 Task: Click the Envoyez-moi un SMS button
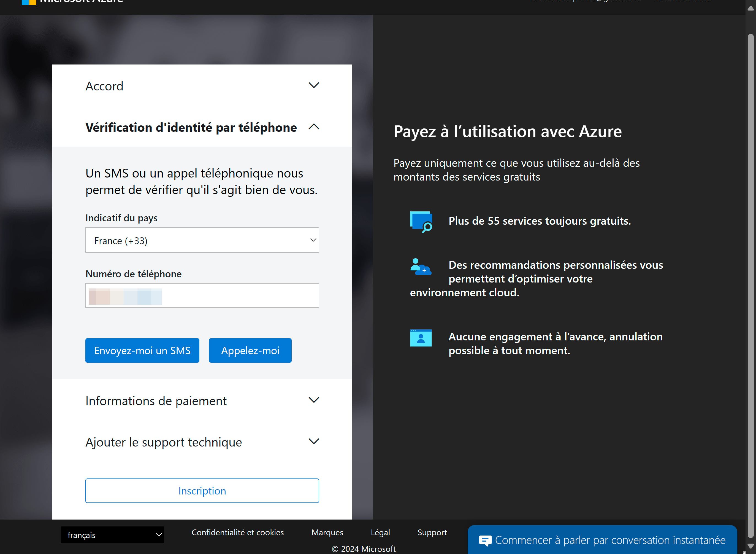coord(142,350)
